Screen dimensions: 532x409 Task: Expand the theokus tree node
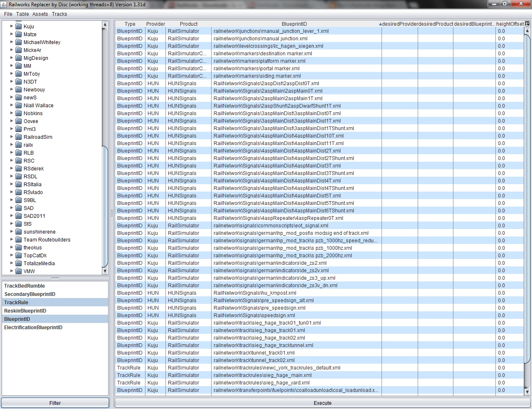click(x=12, y=247)
